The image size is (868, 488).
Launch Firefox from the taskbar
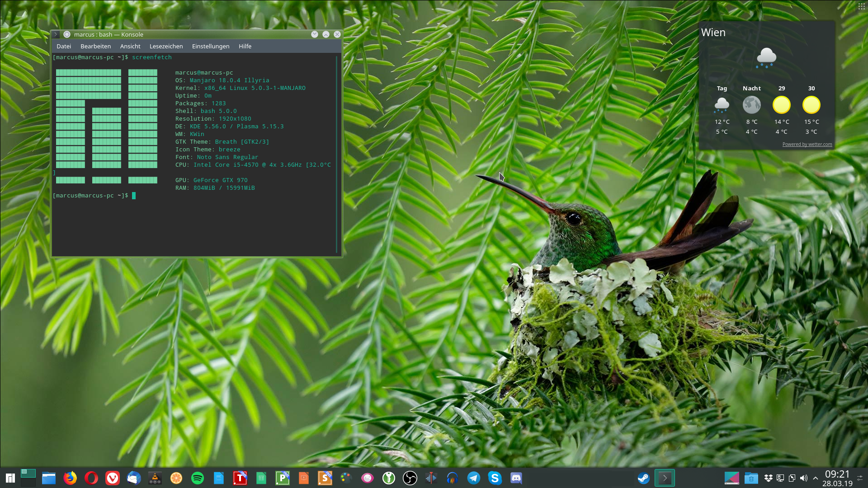pyautogui.click(x=70, y=478)
